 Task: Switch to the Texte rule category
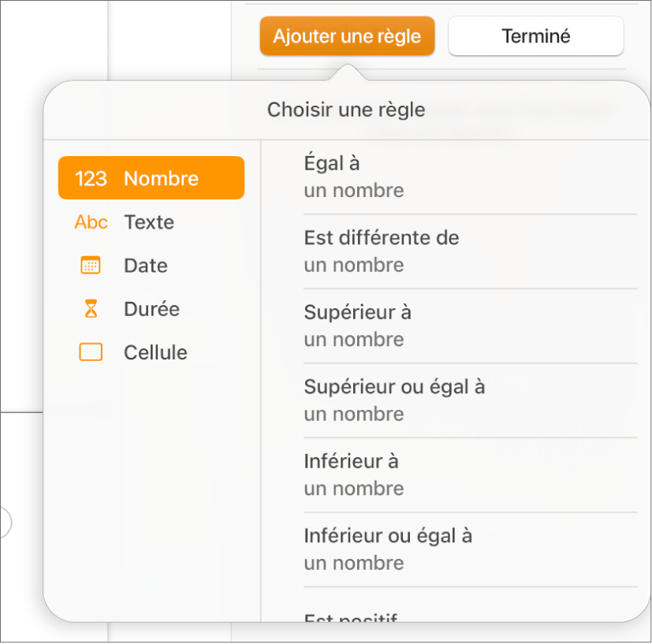(x=149, y=221)
